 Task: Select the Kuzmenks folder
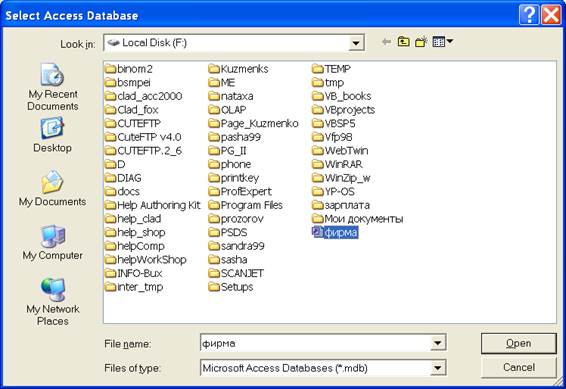(239, 69)
